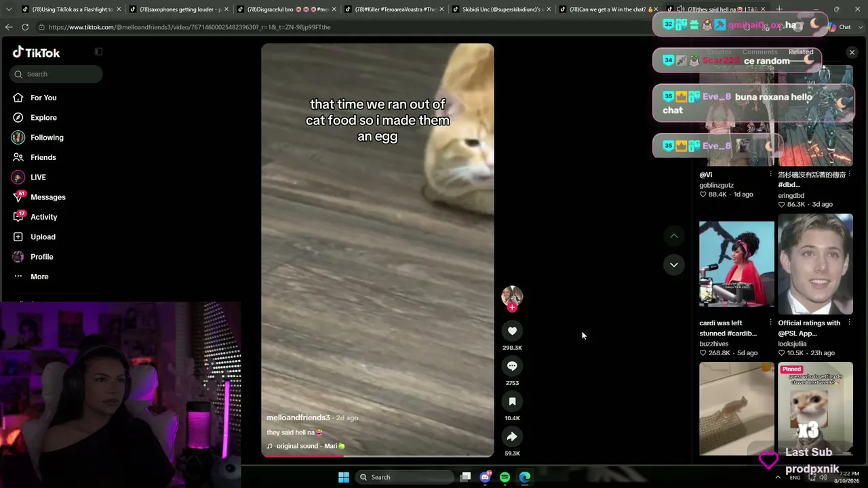The height and width of the screenshot is (488, 868).
Task: Show hidden system tray icons
Action: point(778,477)
